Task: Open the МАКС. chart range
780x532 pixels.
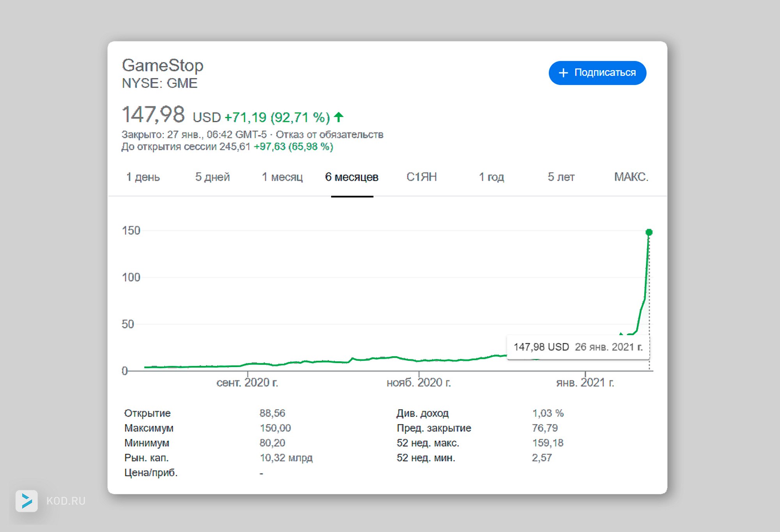Action: [x=631, y=177]
